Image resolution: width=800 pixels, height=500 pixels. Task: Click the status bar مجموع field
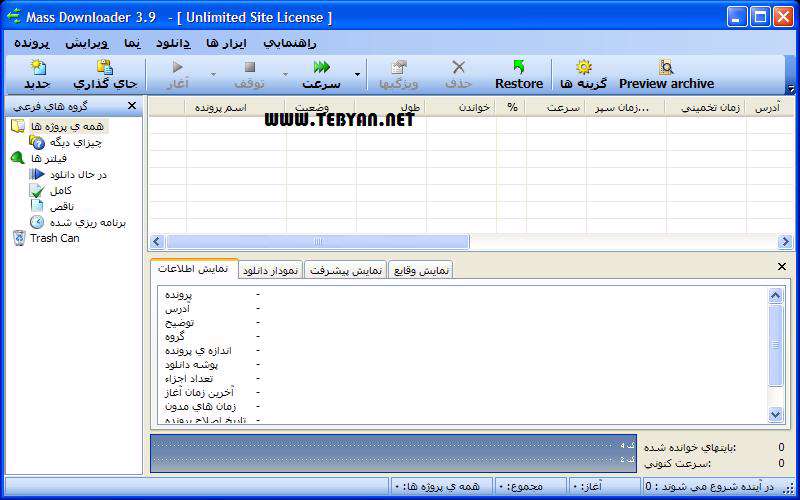[530, 487]
